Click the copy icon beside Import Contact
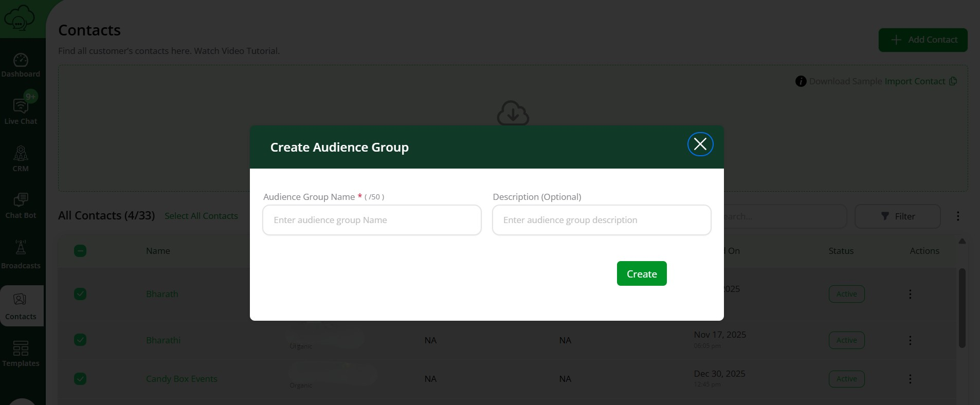980x405 pixels. [953, 81]
